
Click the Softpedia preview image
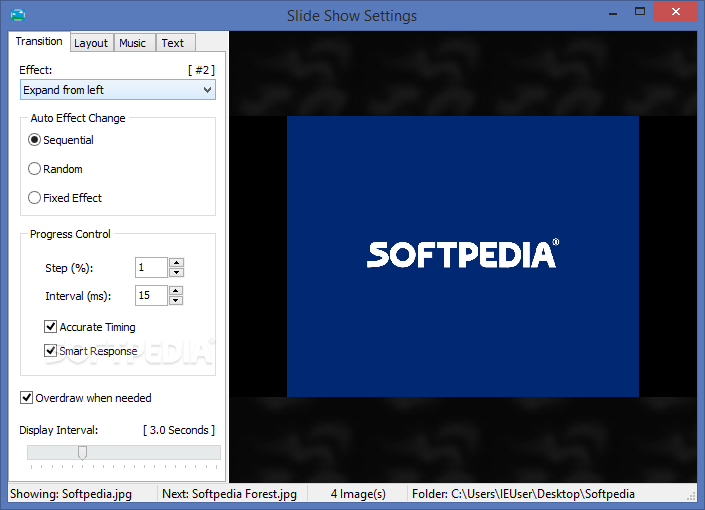click(x=463, y=256)
